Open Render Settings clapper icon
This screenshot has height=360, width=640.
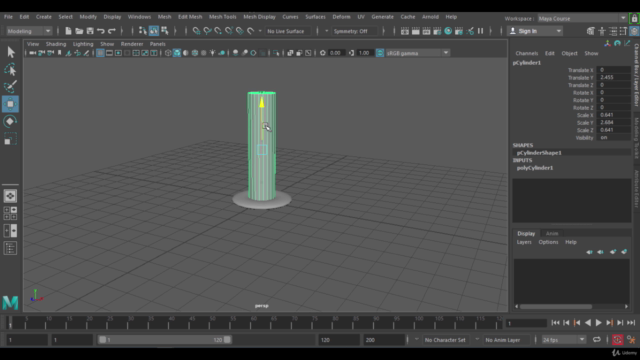437,31
